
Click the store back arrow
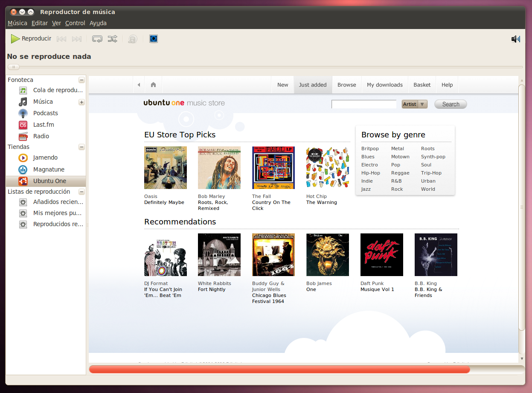tap(139, 84)
